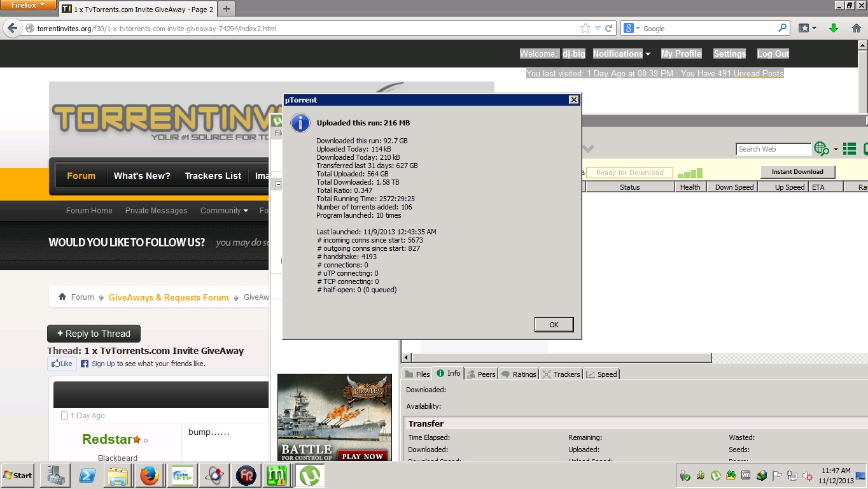Sort by the Health column header
This screenshot has height=489, width=868.
point(690,187)
